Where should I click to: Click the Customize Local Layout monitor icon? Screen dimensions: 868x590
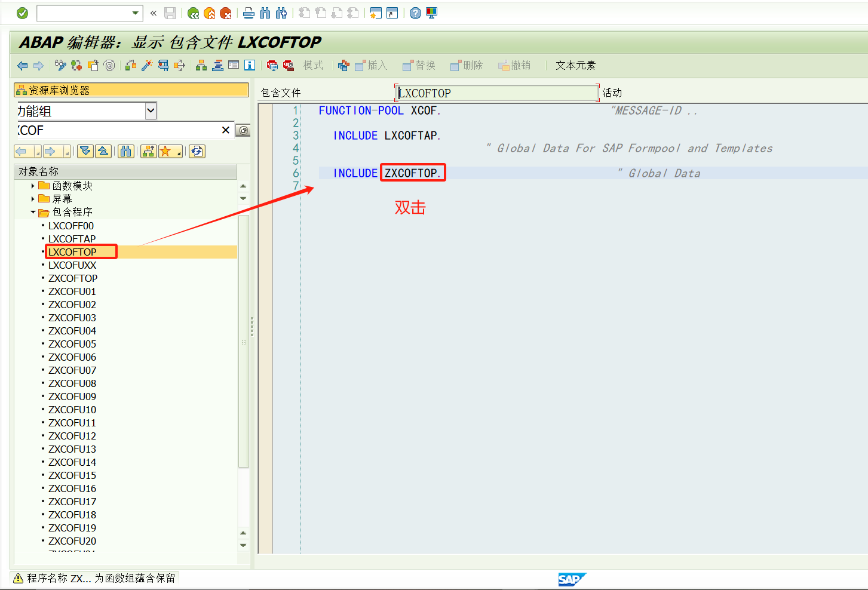(x=431, y=13)
